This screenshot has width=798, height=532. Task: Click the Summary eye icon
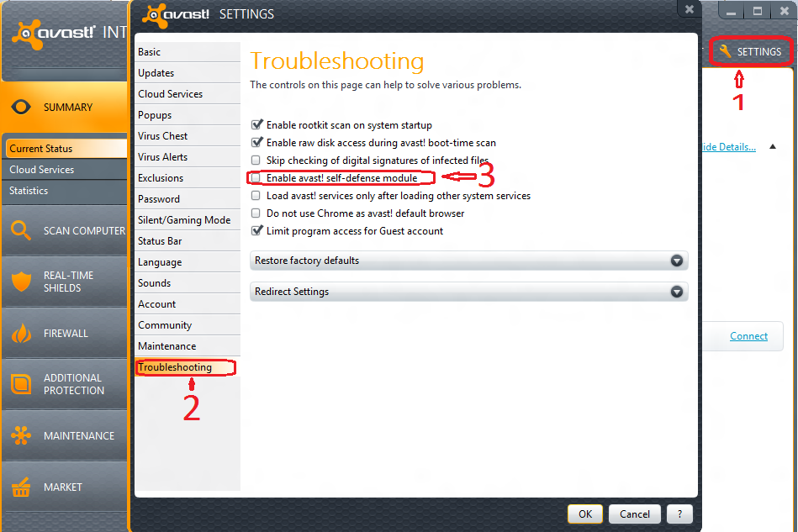[21, 108]
